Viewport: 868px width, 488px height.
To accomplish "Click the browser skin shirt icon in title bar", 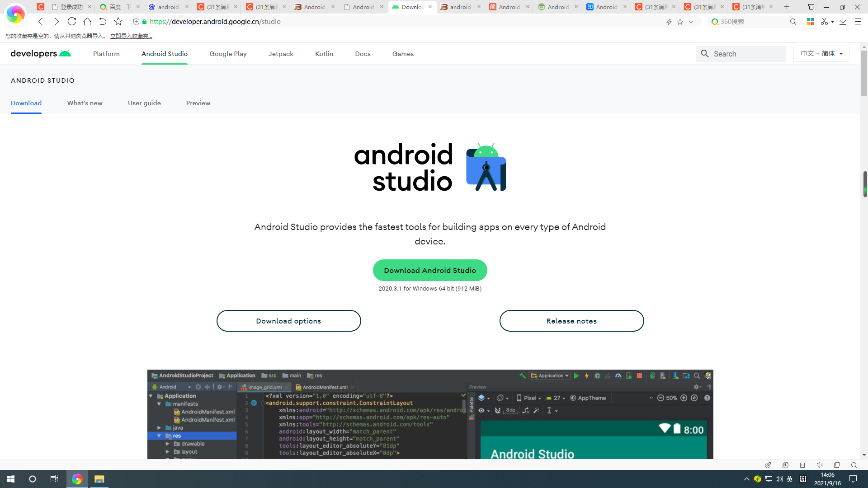I will tap(811, 7).
